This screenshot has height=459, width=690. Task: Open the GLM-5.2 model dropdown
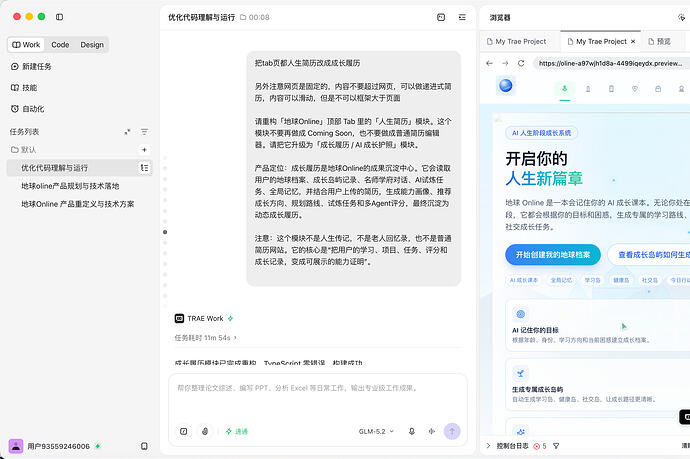click(x=376, y=431)
